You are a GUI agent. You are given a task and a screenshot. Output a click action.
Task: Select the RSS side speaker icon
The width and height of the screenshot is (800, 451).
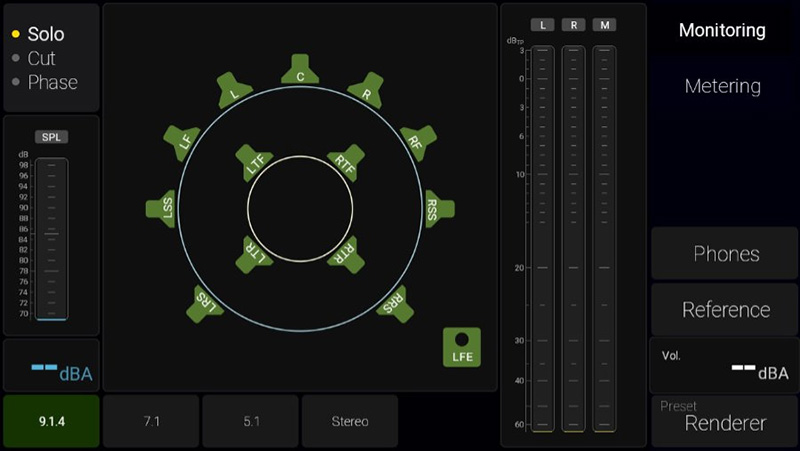pos(436,209)
